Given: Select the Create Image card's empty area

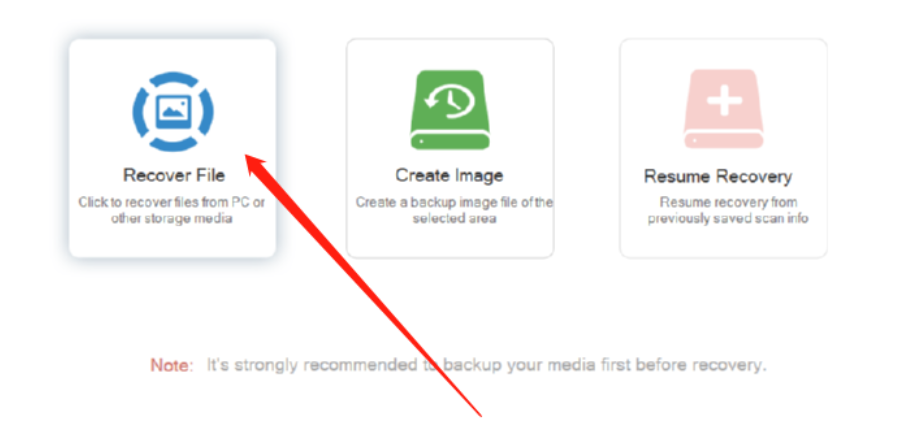Looking at the screenshot, I should (x=450, y=244).
